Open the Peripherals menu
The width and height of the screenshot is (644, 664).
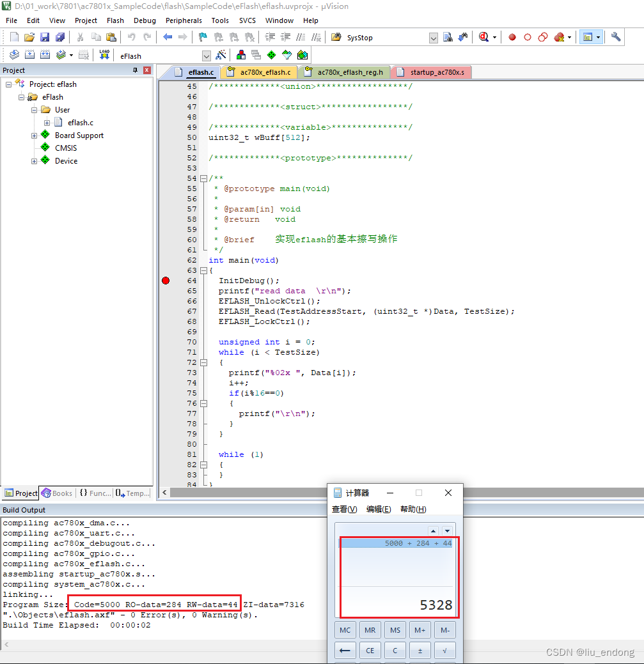184,20
